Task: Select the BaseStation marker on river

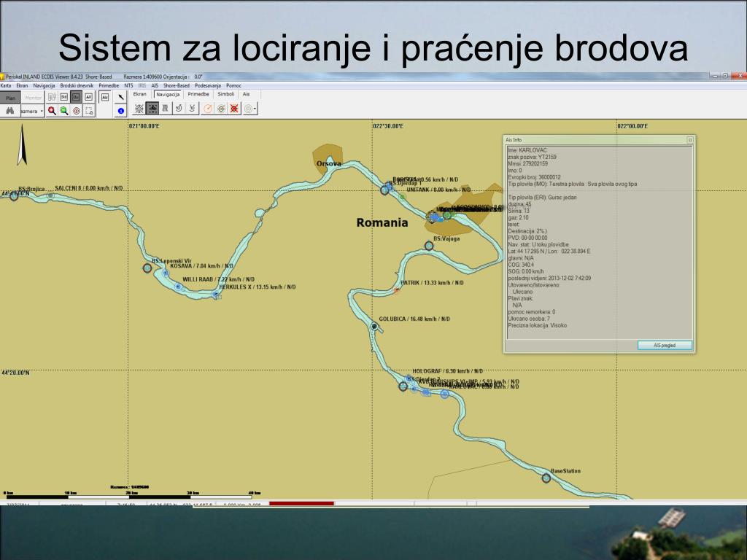Action: [546, 478]
